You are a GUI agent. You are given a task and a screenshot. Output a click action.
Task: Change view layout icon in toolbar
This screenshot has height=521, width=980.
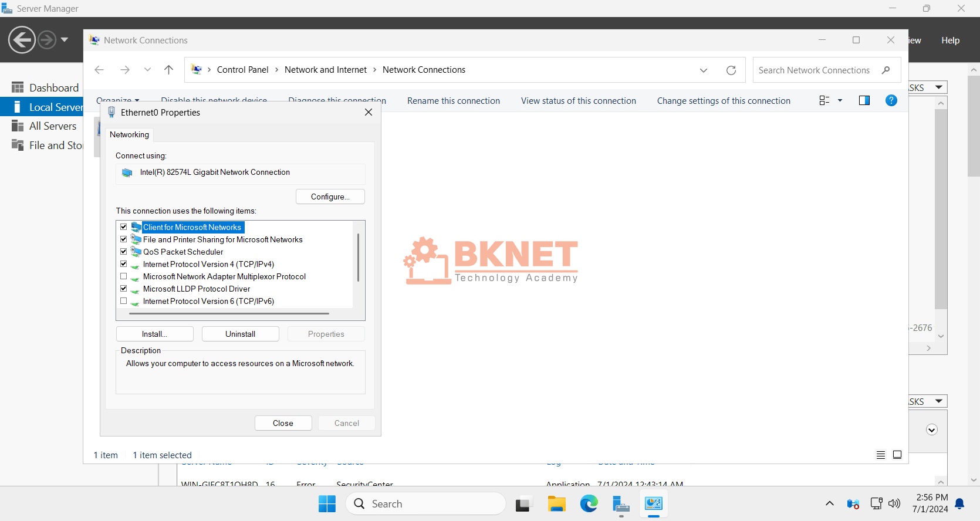pyautogui.click(x=824, y=100)
